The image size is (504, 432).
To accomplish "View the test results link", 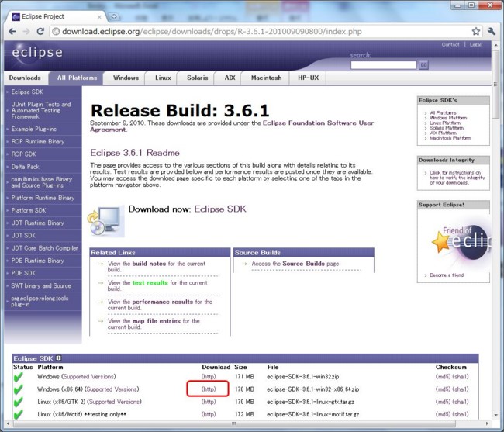I will [150, 283].
